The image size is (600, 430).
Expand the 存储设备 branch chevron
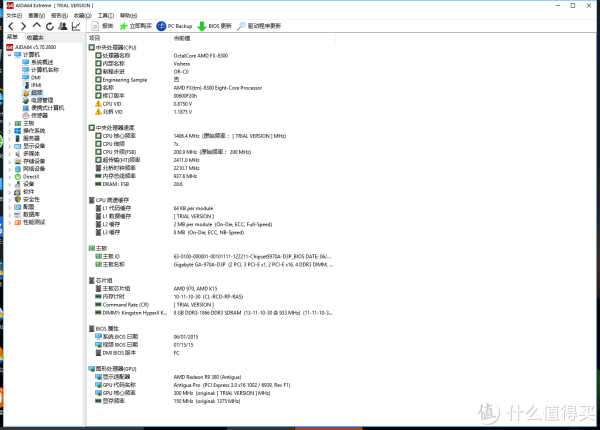(10, 161)
